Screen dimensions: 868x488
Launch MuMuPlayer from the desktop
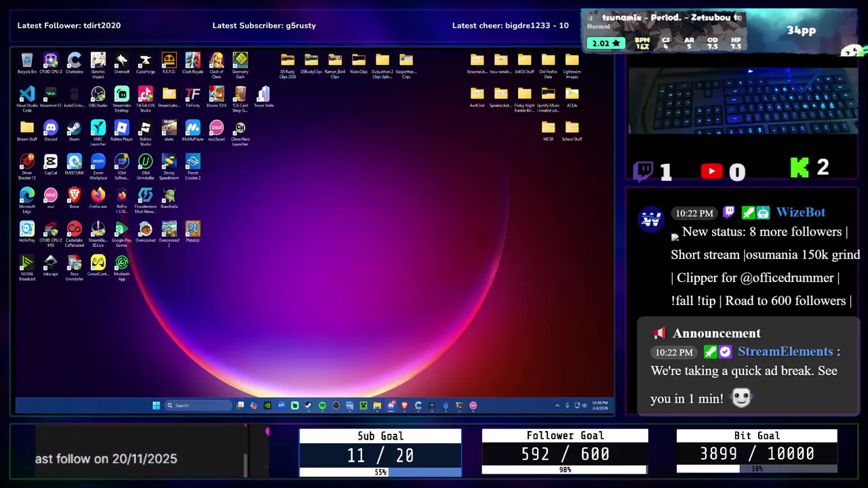193,130
